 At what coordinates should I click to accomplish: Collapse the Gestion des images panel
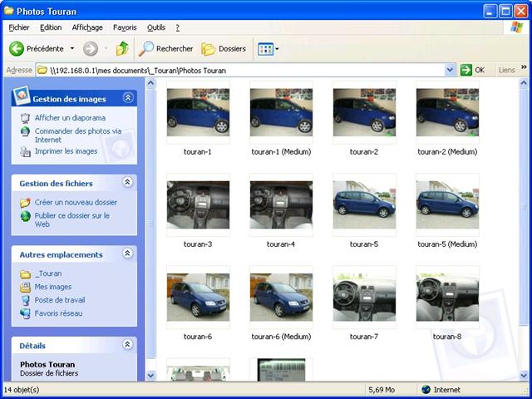(x=128, y=98)
